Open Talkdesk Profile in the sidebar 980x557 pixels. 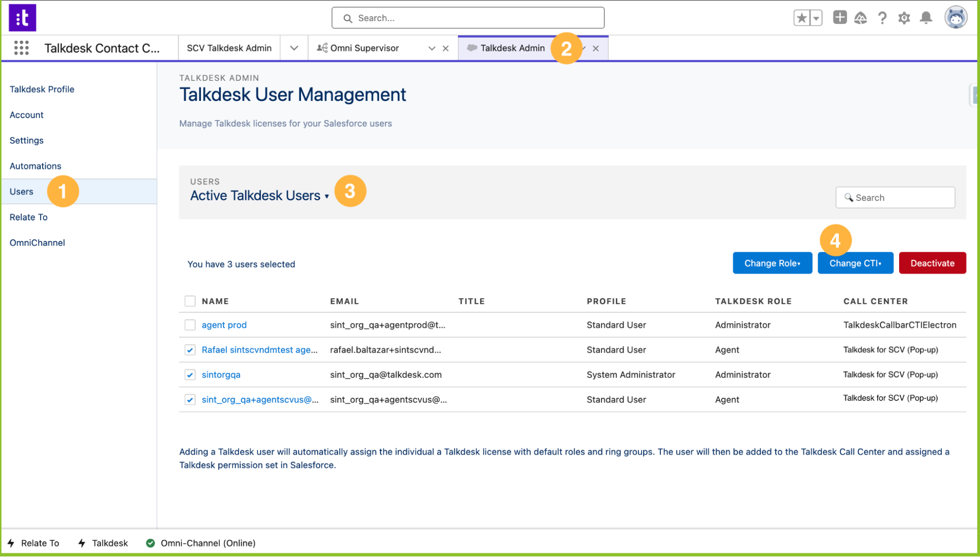click(x=42, y=89)
